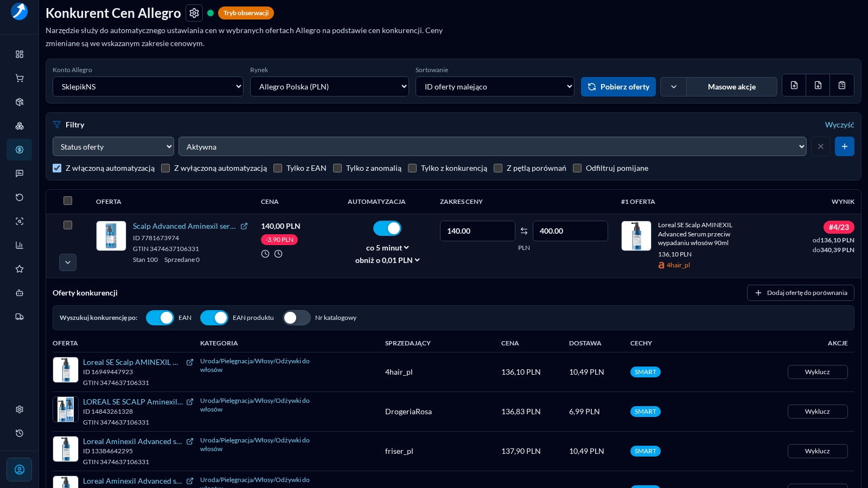Open the delivery truck sidebar icon
Image resolution: width=868 pixels, height=488 pixels.
point(20,317)
